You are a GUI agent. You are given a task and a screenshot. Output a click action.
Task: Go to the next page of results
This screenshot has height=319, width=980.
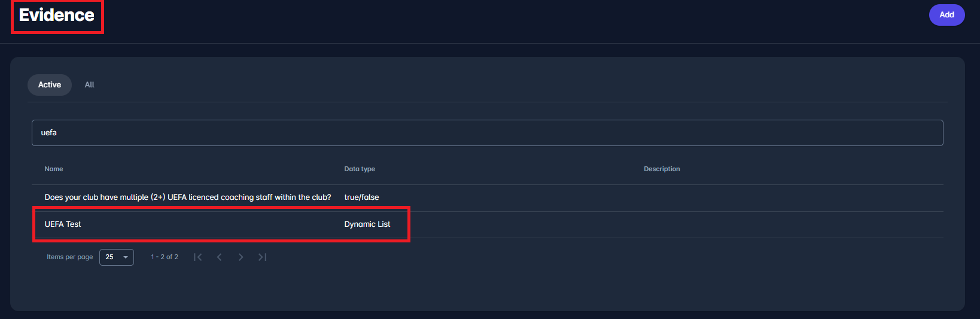click(x=241, y=257)
